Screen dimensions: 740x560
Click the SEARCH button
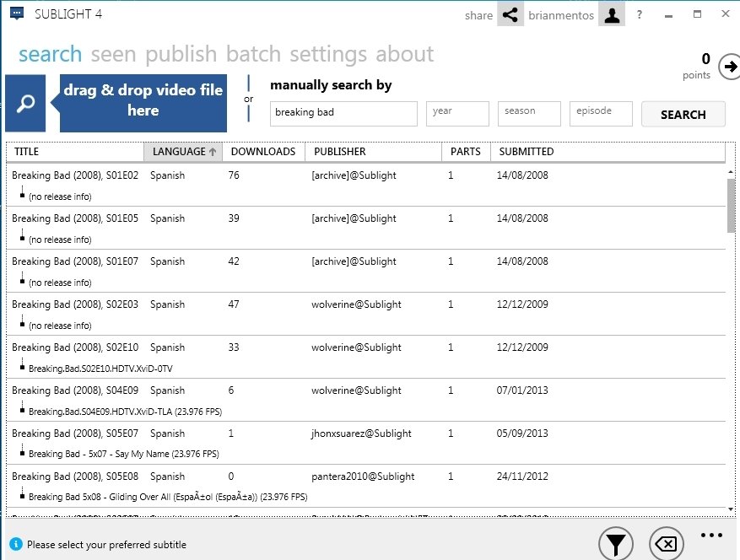[x=683, y=114]
